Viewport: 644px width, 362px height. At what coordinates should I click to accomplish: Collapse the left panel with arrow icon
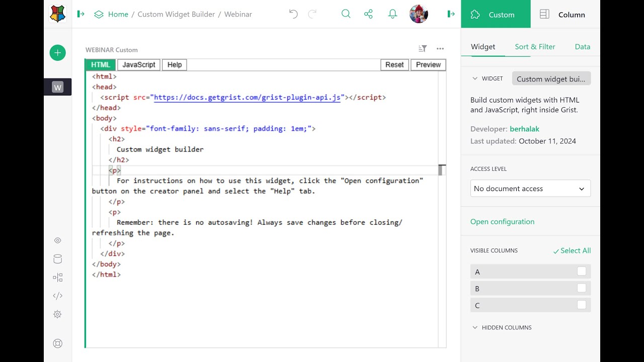pyautogui.click(x=81, y=14)
